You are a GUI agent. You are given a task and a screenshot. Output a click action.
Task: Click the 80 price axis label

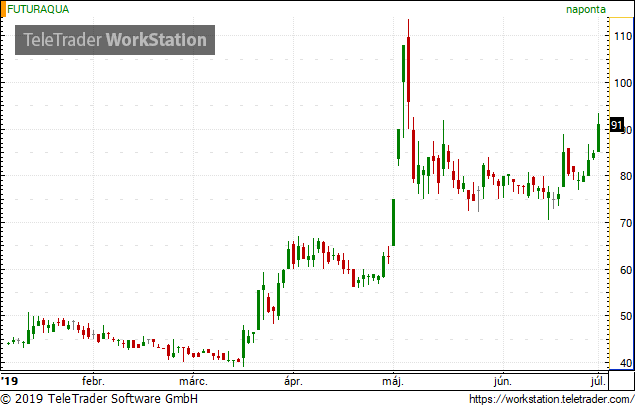point(626,176)
